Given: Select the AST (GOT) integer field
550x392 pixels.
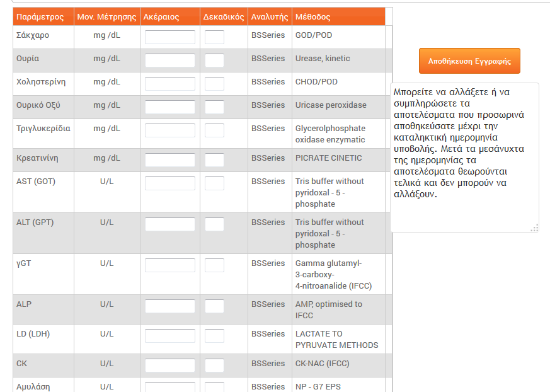Looking at the screenshot, I should click(169, 183).
